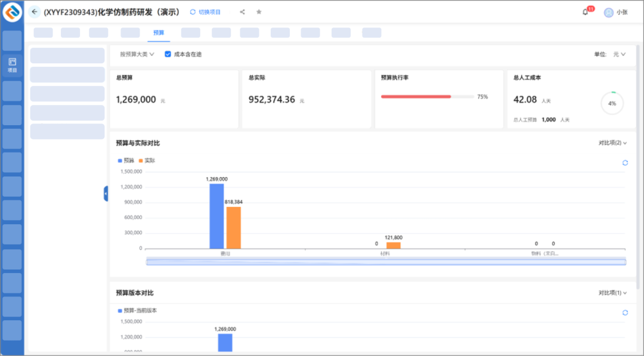Refresh the 预算版本对比 chart

click(625, 313)
